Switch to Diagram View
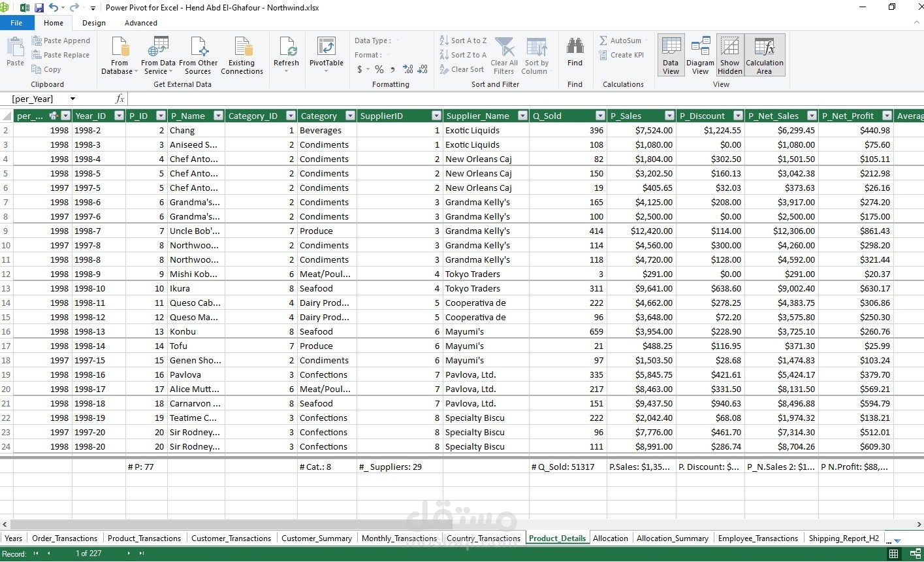The width and height of the screenshot is (924, 562). click(x=700, y=56)
